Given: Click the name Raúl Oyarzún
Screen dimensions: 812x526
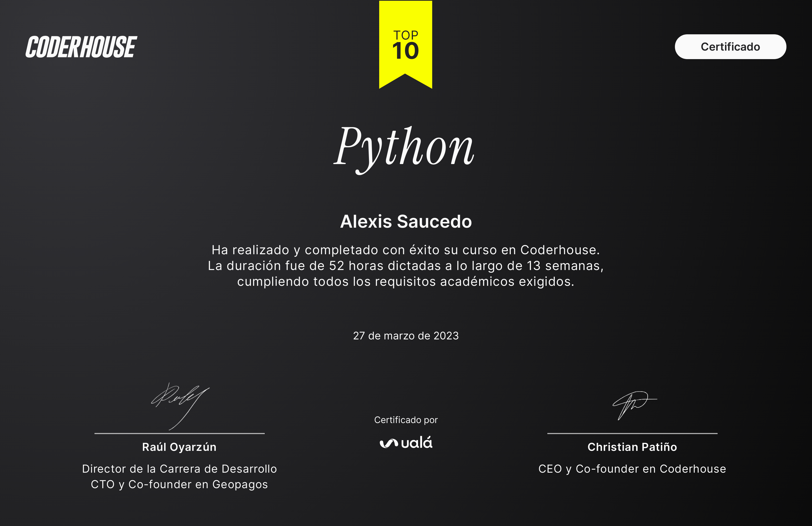Looking at the screenshot, I should pos(179,447).
